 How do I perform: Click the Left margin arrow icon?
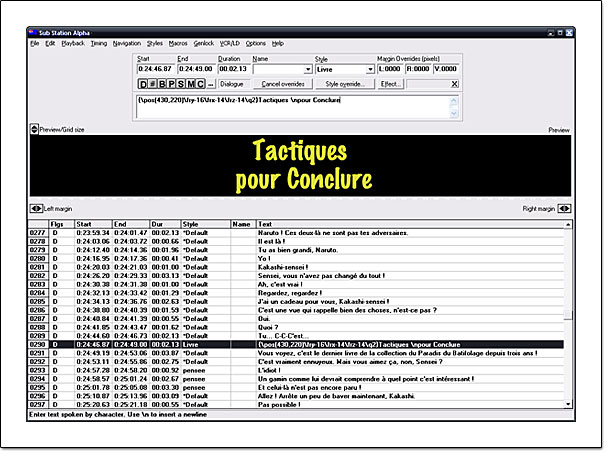(36, 209)
